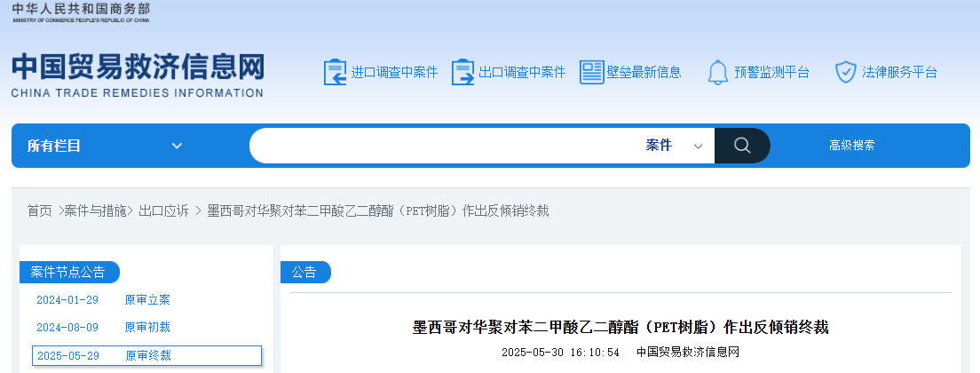Select the 2025-05-29 原审终裁 node
This screenshot has height=373, width=980.
(x=146, y=355)
